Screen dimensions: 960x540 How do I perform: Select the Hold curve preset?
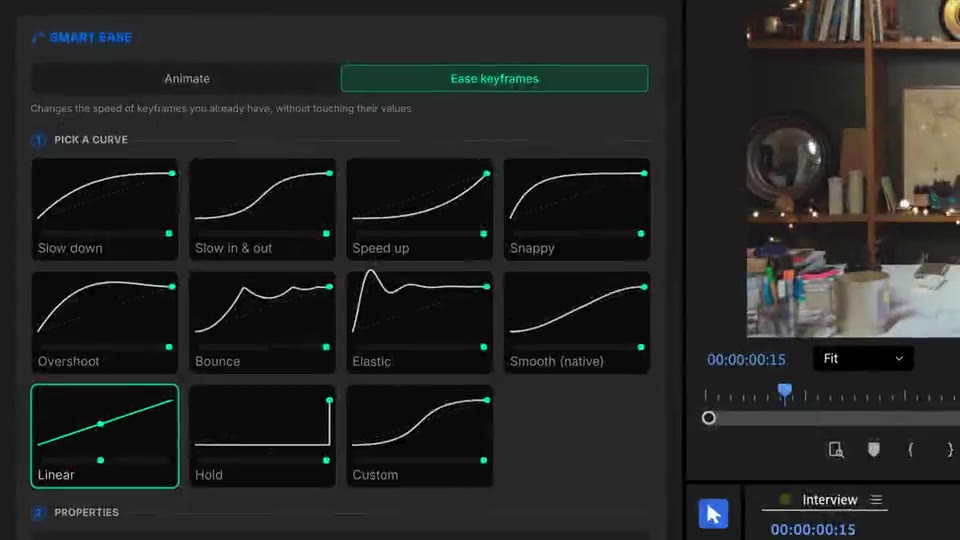tap(262, 436)
